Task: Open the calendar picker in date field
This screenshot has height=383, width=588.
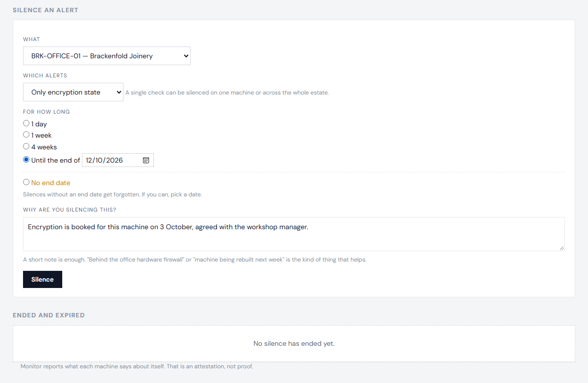Action: (146, 160)
